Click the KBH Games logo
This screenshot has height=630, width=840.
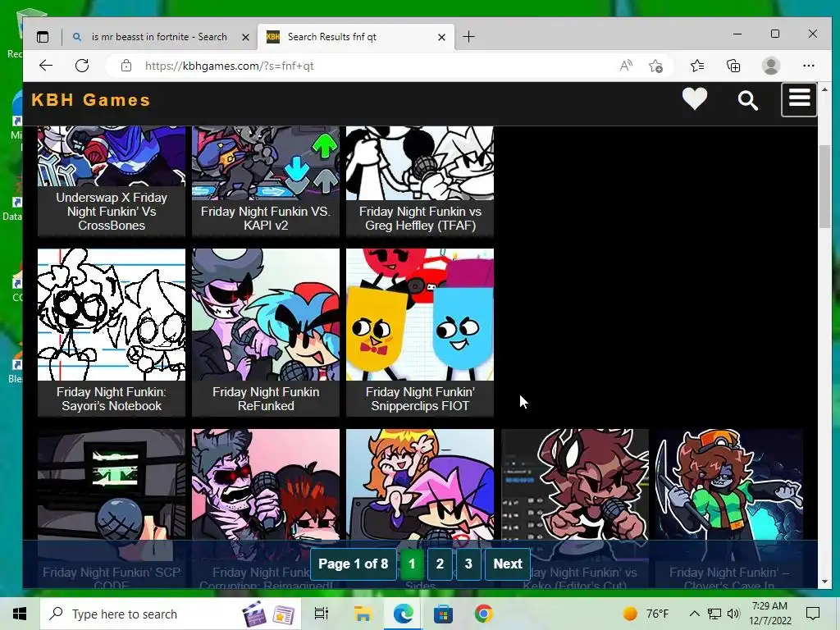tap(91, 100)
